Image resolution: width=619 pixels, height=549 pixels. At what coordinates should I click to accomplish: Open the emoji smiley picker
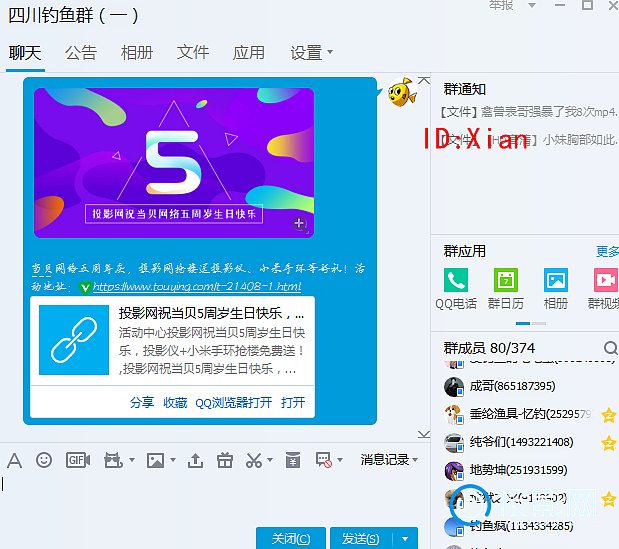(44, 460)
